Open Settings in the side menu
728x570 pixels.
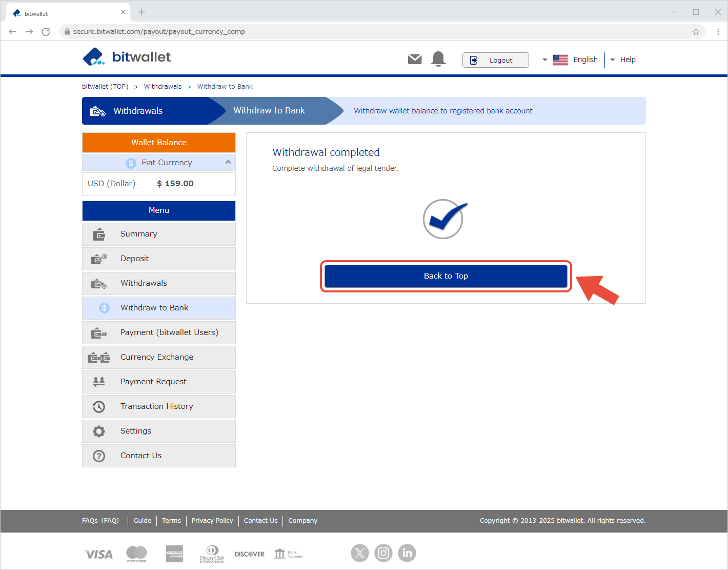(x=159, y=431)
